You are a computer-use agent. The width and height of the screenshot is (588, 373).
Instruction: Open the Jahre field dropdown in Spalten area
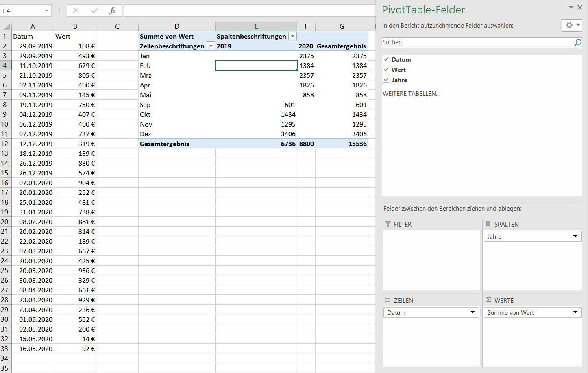575,236
